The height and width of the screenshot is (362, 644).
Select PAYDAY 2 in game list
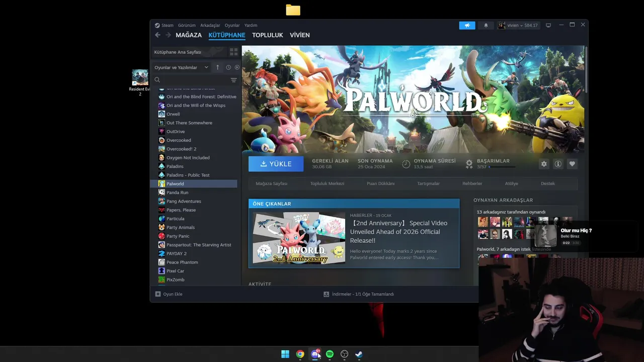click(x=176, y=253)
